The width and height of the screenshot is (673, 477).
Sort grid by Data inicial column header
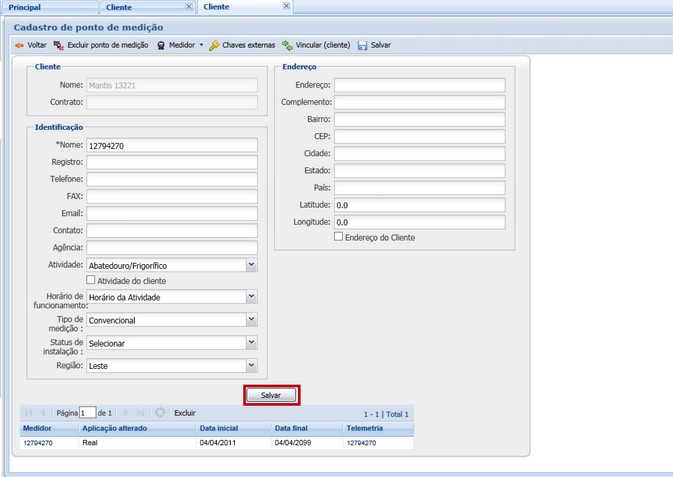(218, 428)
